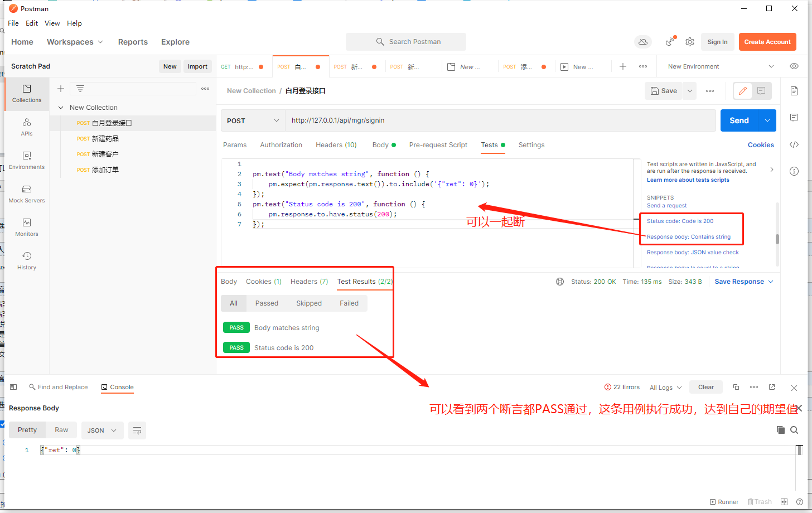
Task: Select the Pretty response view
Action: [x=27, y=430]
